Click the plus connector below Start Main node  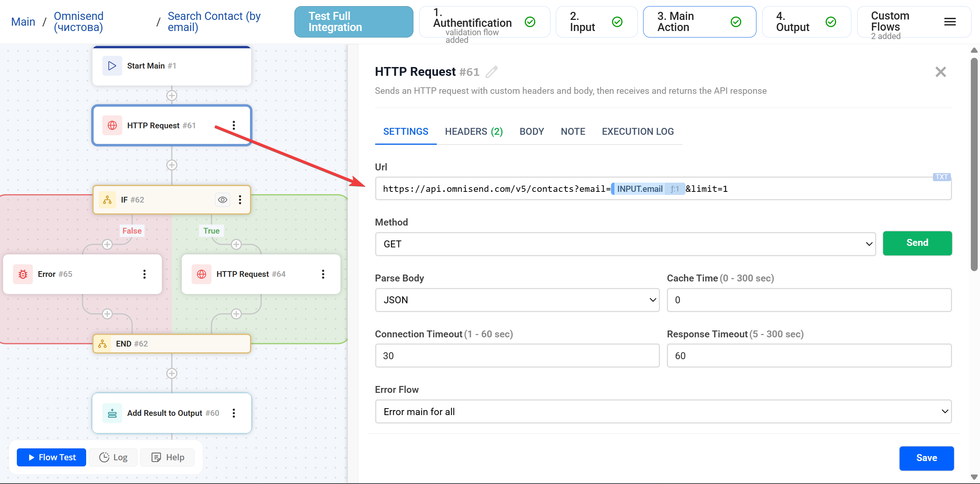coord(171,95)
